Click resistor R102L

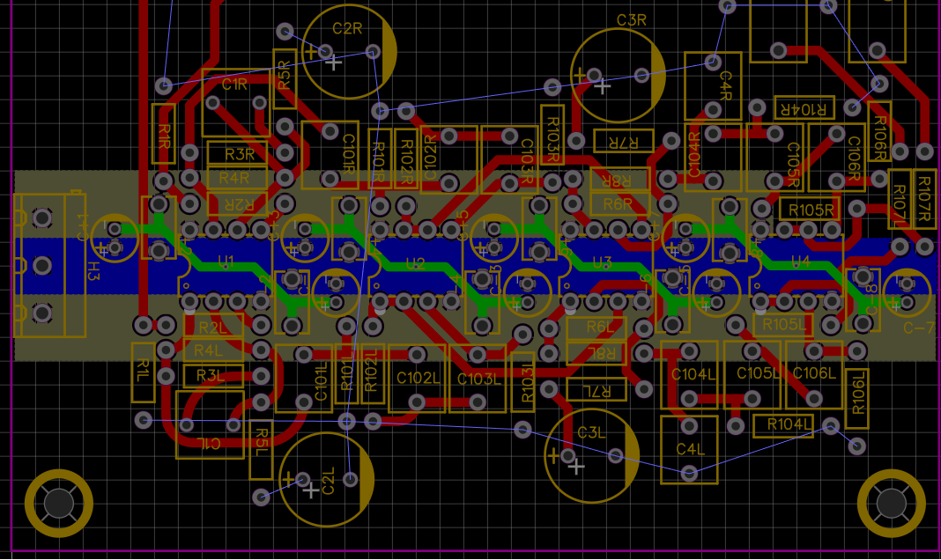[x=373, y=373]
